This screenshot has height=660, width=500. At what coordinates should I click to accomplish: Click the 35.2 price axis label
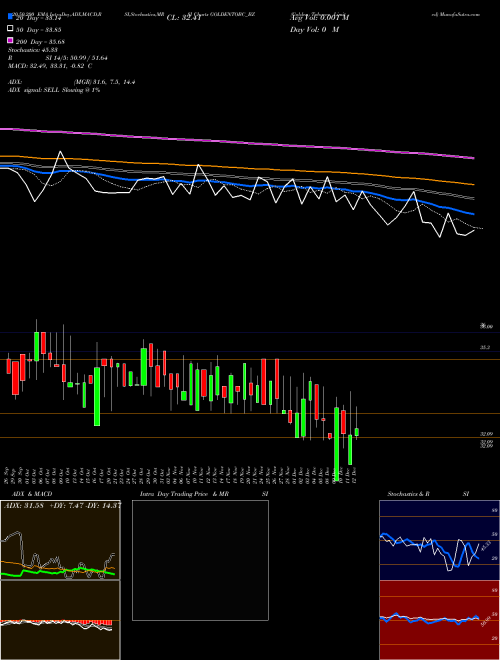[485, 347]
